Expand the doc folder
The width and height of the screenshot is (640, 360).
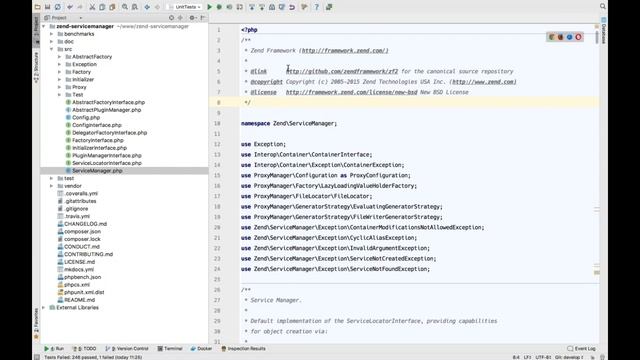point(51,42)
